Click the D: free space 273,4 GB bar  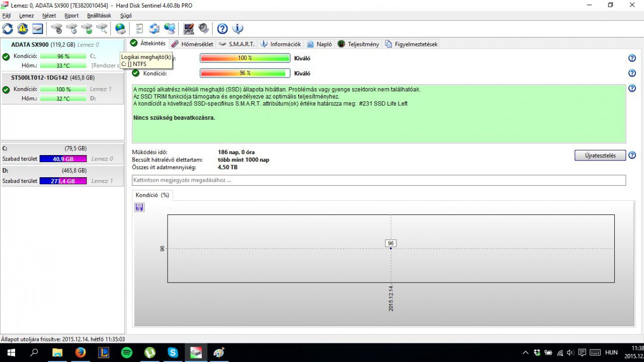(63, 181)
